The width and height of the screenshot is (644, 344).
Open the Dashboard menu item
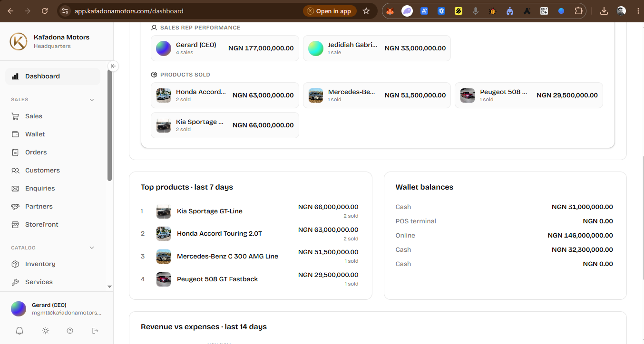point(53,76)
